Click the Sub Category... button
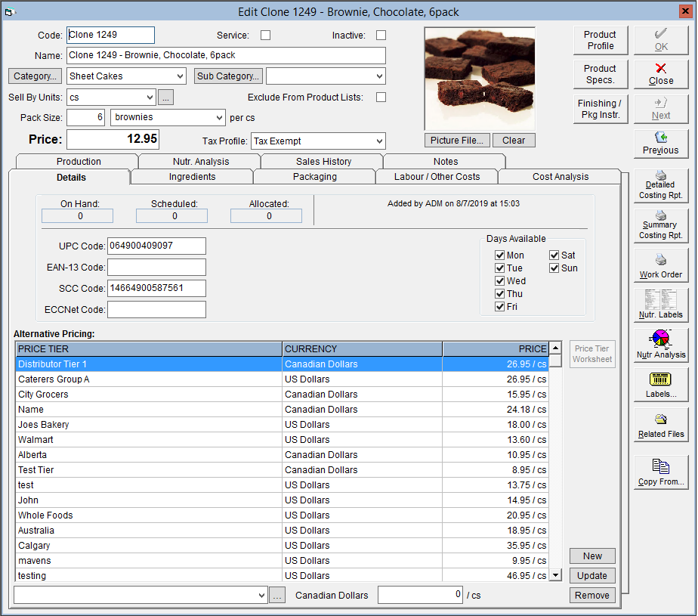 tap(228, 76)
